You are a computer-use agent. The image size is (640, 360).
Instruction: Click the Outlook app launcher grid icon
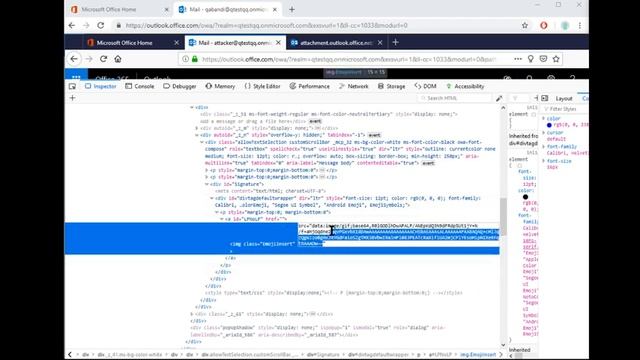[76, 76]
